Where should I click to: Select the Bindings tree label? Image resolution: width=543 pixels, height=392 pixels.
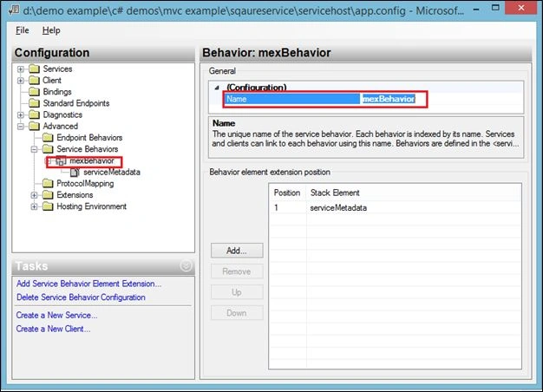point(57,92)
